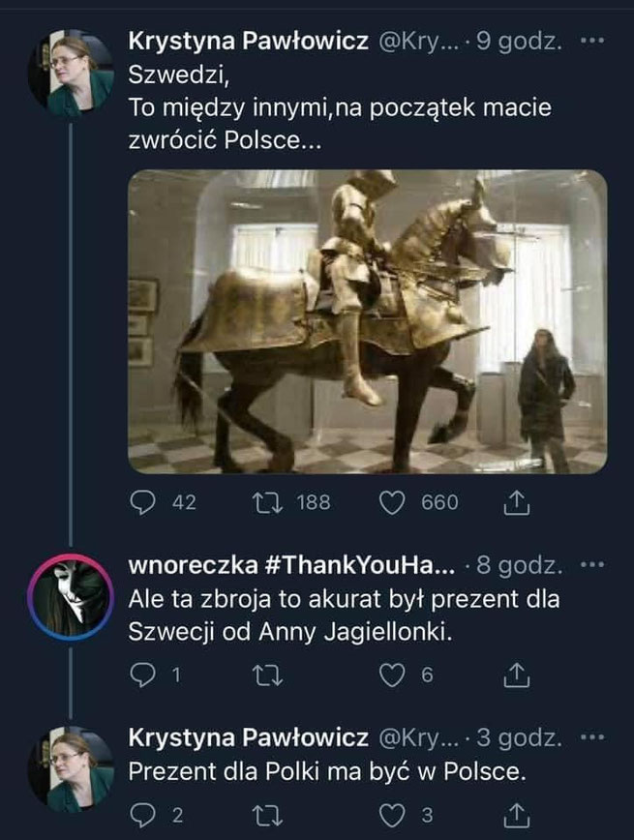Image resolution: width=634 pixels, height=840 pixels.
Task: Share the 'Prezent dla Polki' tweet
Action: (517, 817)
